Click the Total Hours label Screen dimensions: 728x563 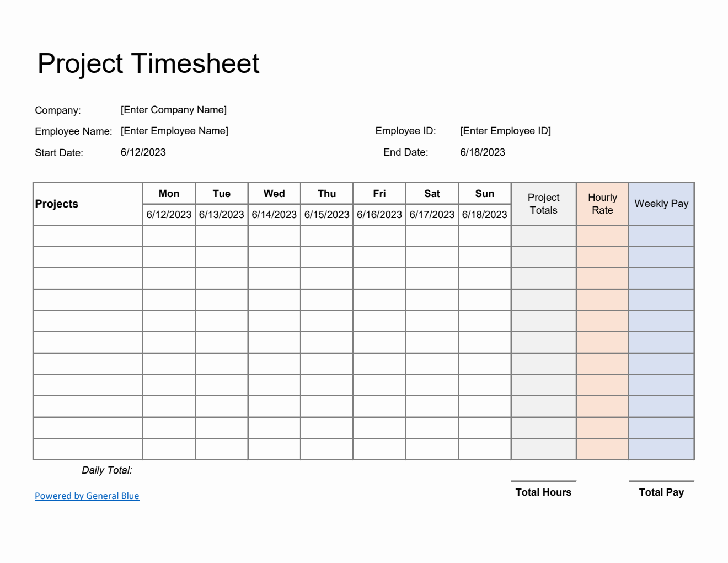[x=543, y=492]
